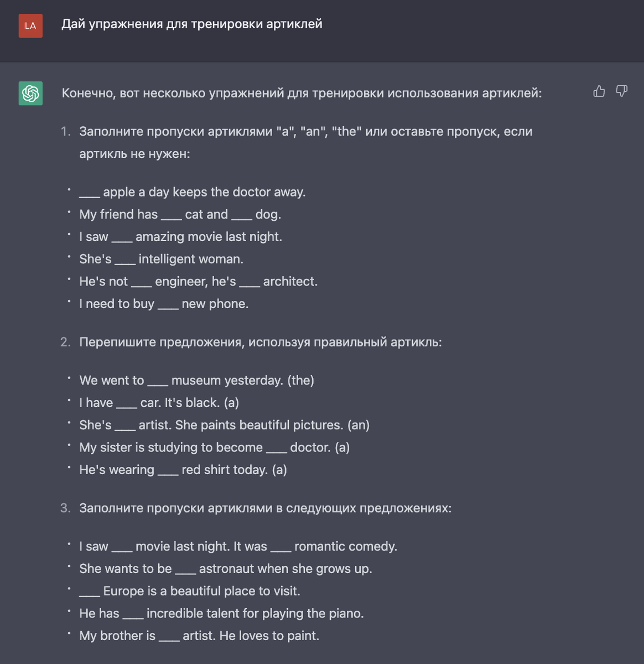
Task: Click the line 'My sister is studying to become ___ doctor'
Action: 215,447
